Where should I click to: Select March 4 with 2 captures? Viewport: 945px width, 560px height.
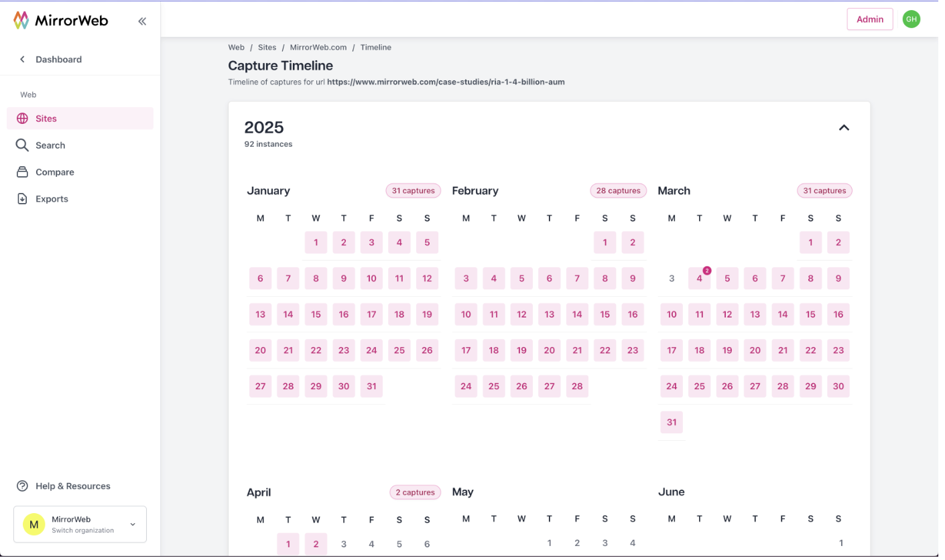click(700, 279)
